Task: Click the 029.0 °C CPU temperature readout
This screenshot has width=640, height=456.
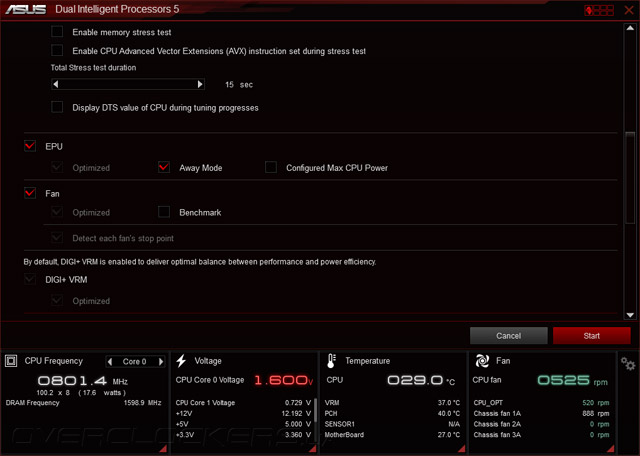Action: pyautogui.click(x=421, y=380)
